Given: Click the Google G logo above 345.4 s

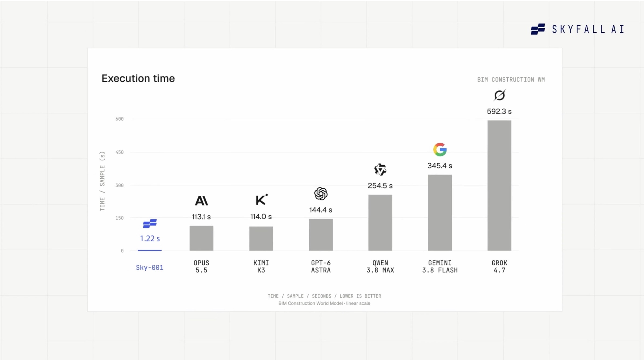Looking at the screenshot, I should 440,149.
